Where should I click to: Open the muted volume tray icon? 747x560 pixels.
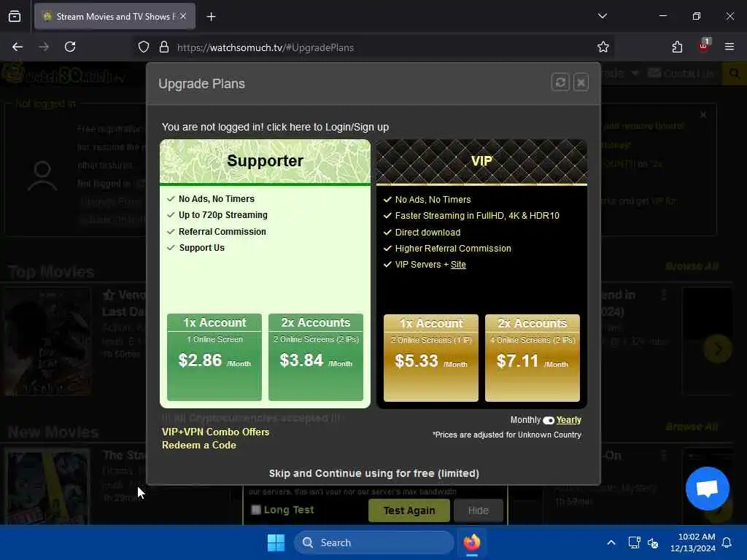click(653, 542)
